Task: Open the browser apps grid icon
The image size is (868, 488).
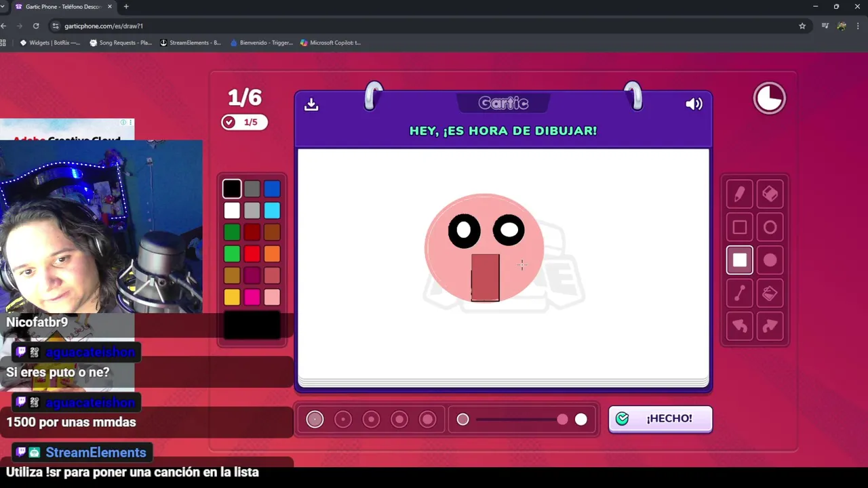Action: coord(3,43)
